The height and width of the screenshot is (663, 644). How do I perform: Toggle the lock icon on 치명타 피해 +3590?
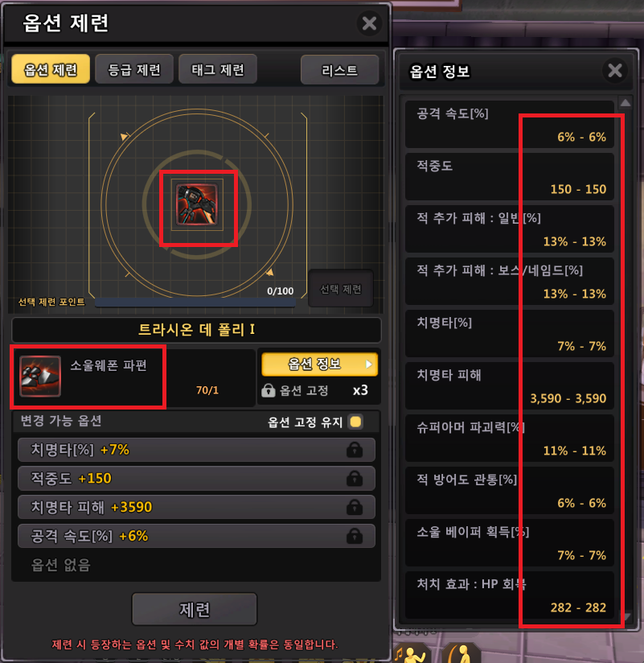355,507
